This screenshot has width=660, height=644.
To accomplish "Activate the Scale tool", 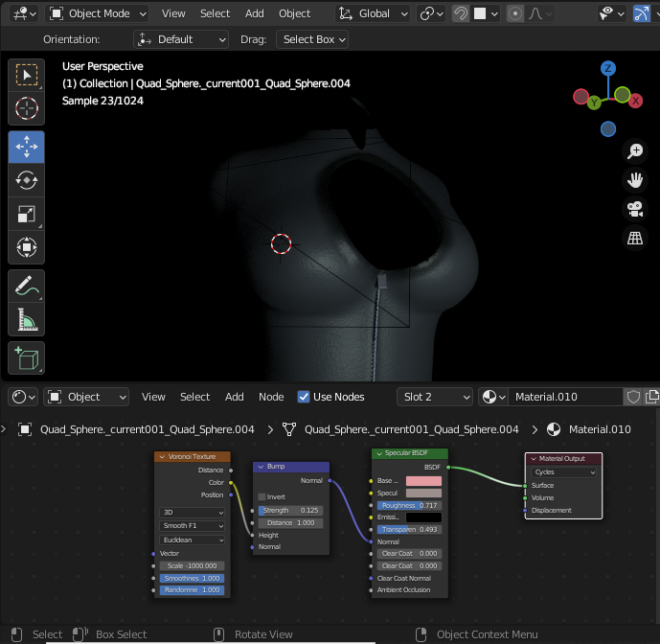I will [27, 214].
